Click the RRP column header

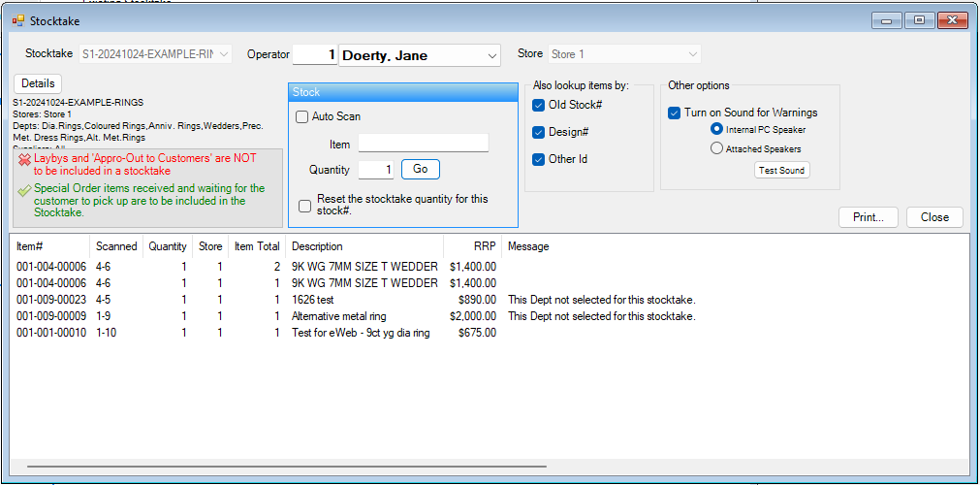coord(472,246)
